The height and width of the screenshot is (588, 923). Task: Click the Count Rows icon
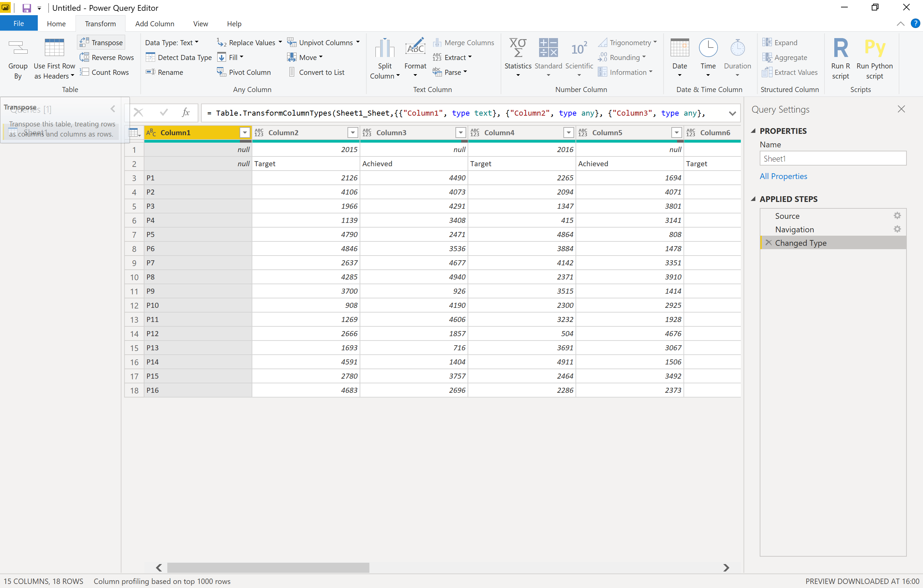(x=84, y=72)
